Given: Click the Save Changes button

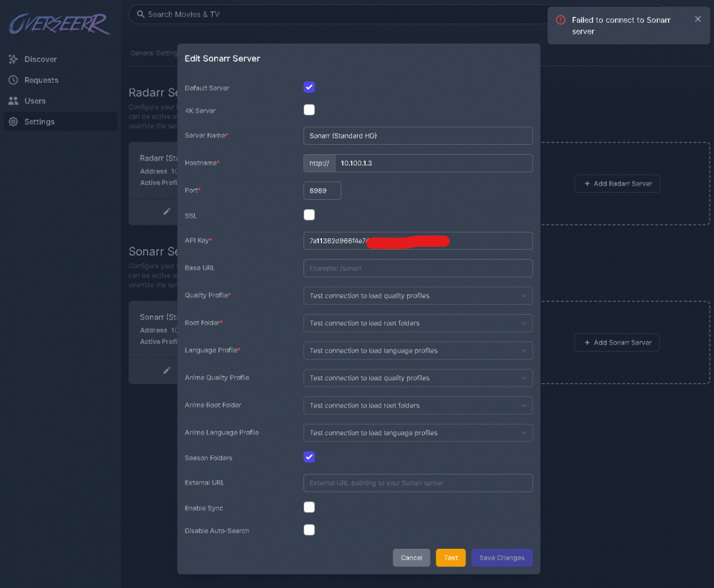Looking at the screenshot, I should [502, 557].
